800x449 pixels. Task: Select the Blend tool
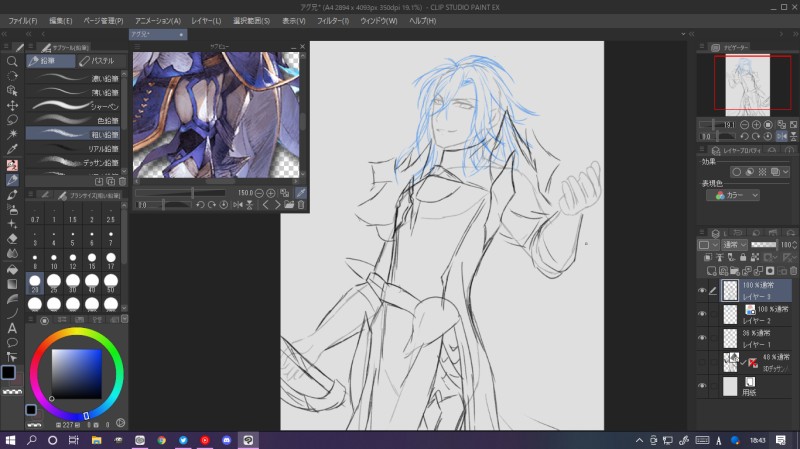pyautogui.click(x=12, y=254)
